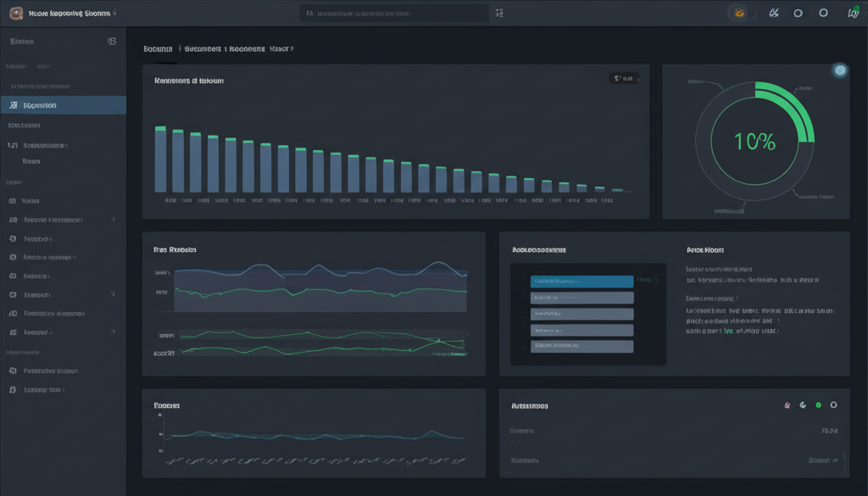Click the red slash icon in the bottom-right panel
This screenshot has width=868, height=496.
(x=789, y=405)
